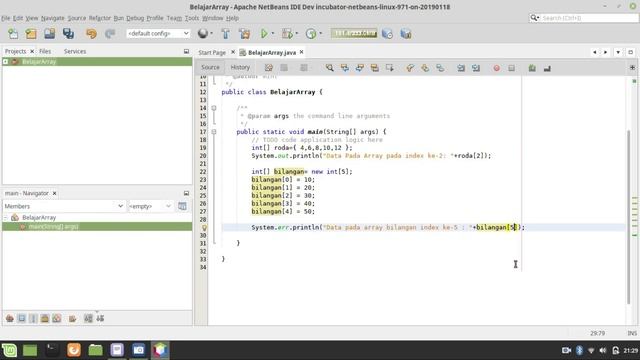Switch to the Start Page tab

[x=212, y=52]
